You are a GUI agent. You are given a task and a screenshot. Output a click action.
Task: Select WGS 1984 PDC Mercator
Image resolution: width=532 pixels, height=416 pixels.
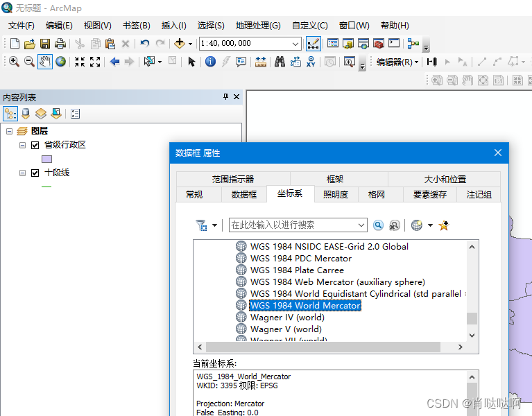click(x=300, y=259)
